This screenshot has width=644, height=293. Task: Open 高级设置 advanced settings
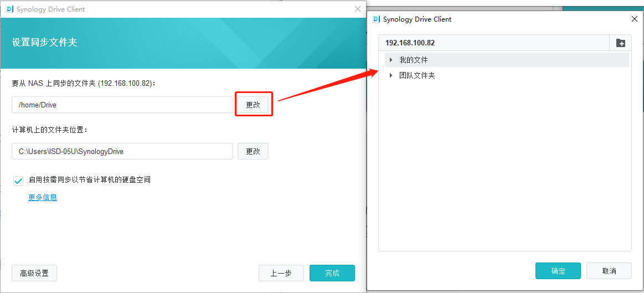pyautogui.click(x=34, y=273)
